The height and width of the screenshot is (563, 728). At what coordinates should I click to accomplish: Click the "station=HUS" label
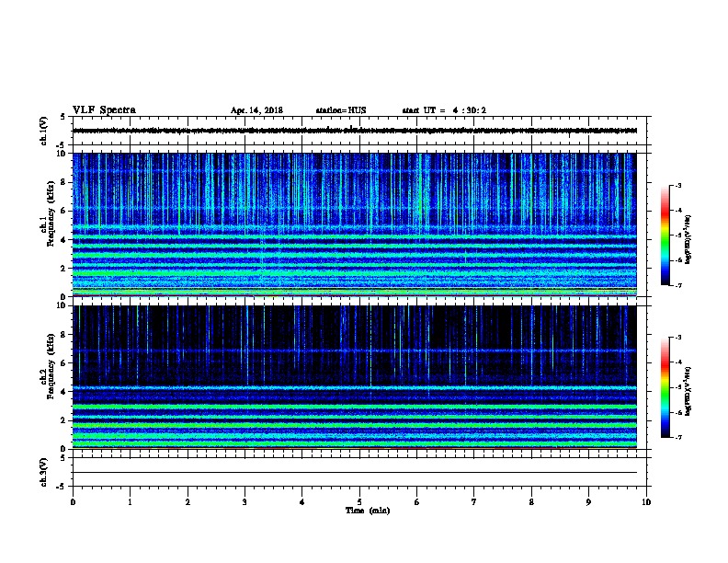(x=341, y=110)
